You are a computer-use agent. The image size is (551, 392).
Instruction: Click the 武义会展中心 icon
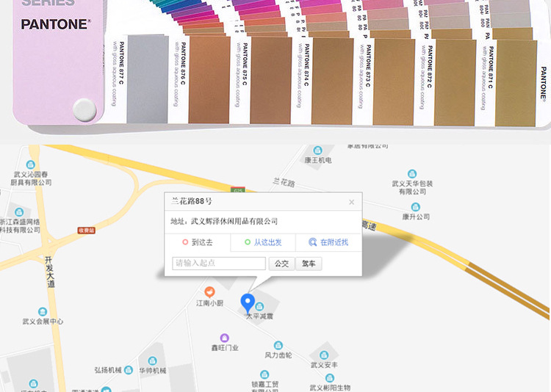click(43, 311)
